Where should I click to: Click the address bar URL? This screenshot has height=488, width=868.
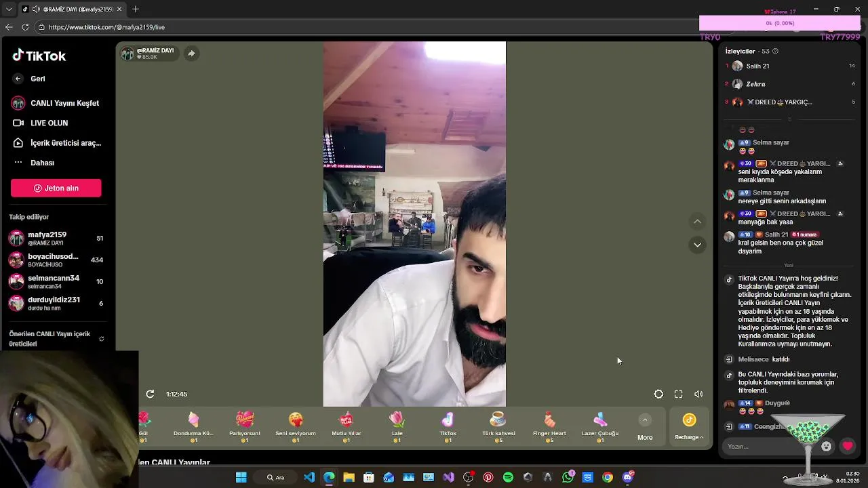click(x=107, y=27)
